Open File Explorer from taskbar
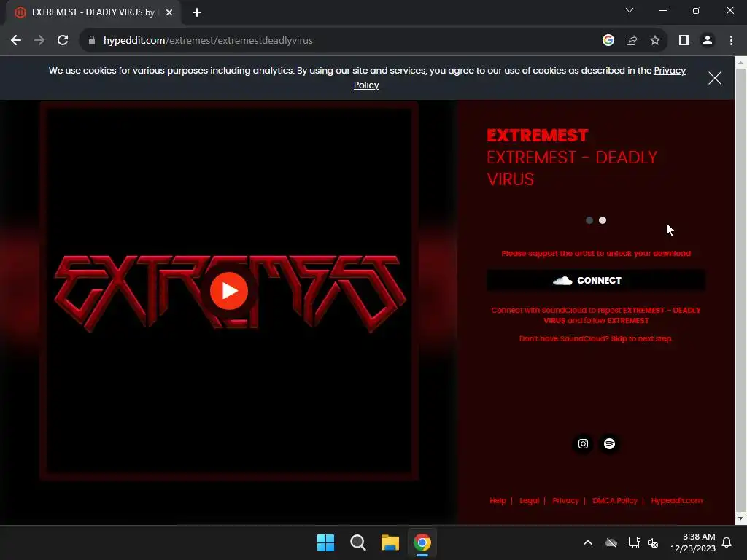Viewport: 747px width, 560px height. [x=390, y=542]
